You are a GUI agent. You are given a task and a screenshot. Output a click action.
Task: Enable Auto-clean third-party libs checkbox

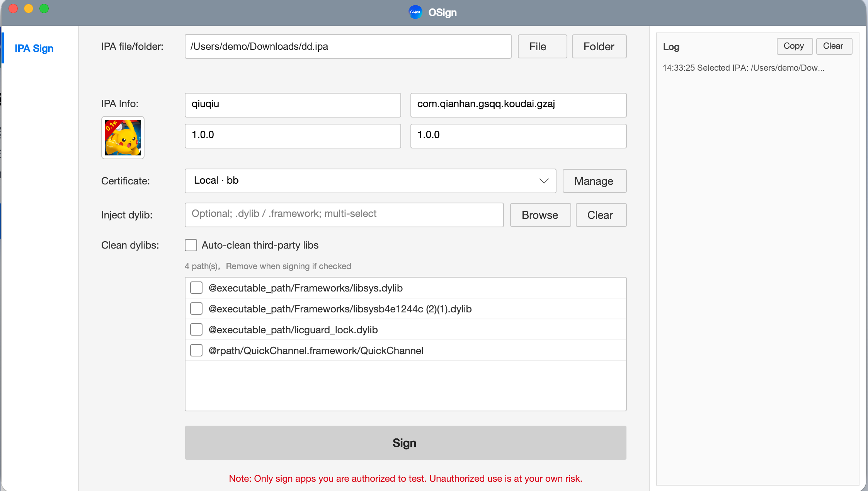(x=191, y=245)
